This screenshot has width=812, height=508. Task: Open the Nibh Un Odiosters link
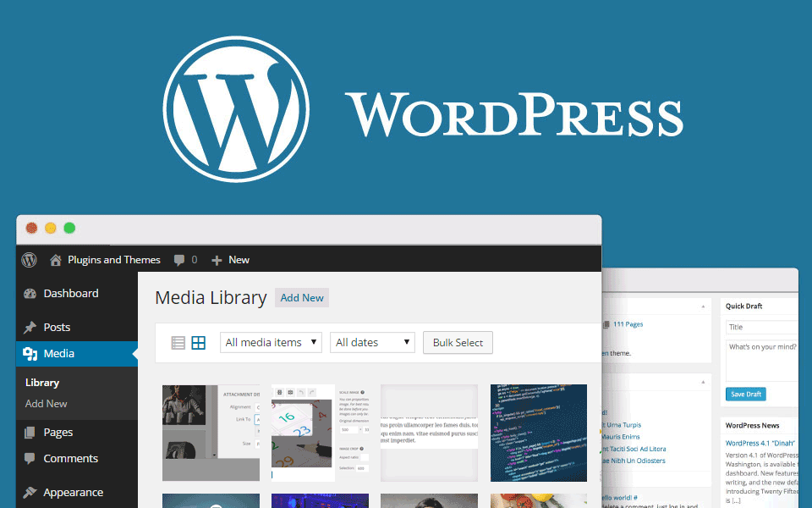tap(634, 461)
